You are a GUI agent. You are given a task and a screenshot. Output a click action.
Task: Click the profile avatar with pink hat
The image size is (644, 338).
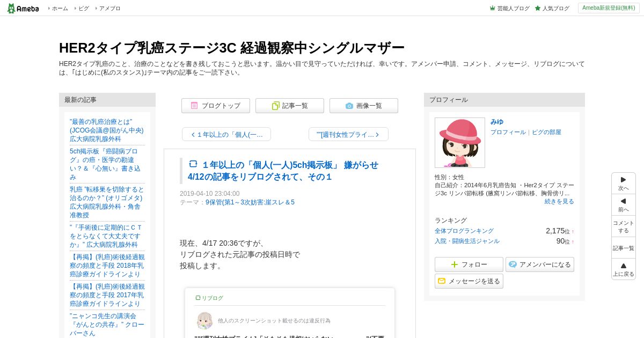(460, 143)
